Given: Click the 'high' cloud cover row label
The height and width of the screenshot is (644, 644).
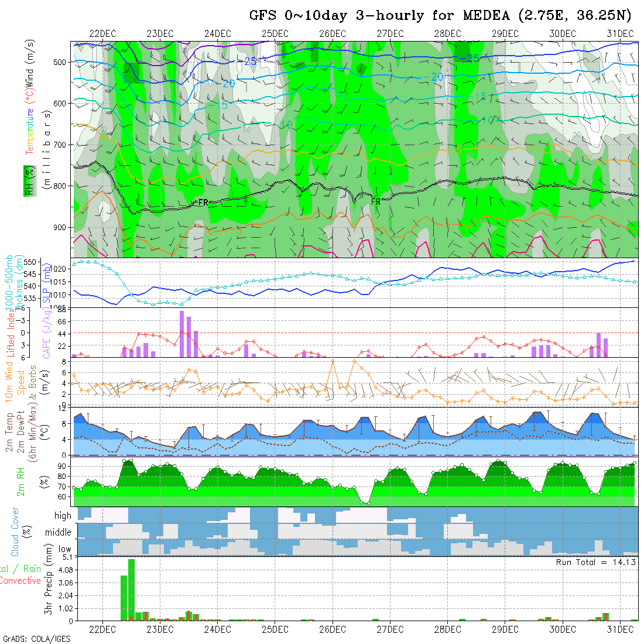Looking at the screenshot, I should click(x=63, y=516).
